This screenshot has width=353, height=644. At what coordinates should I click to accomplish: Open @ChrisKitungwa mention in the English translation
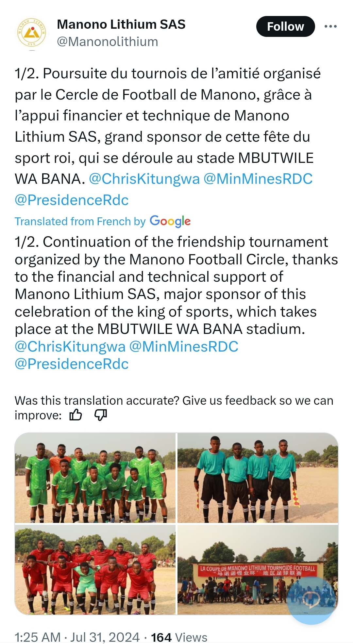(70, 346)
